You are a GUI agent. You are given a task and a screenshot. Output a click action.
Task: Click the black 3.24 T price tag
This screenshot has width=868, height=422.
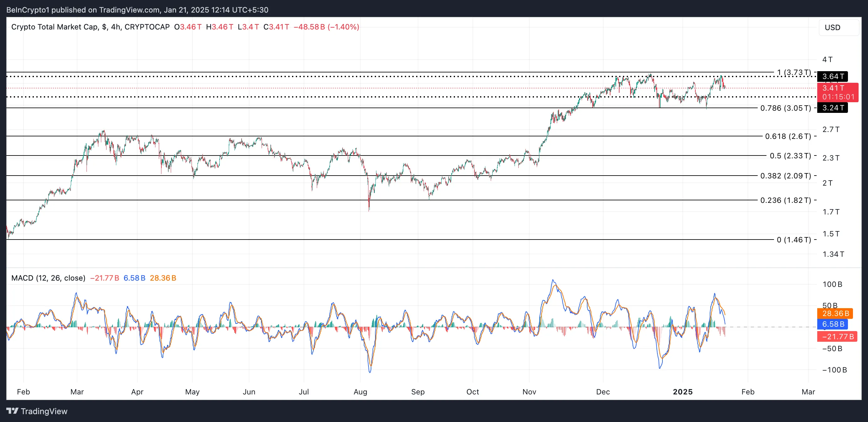(832, 108)
